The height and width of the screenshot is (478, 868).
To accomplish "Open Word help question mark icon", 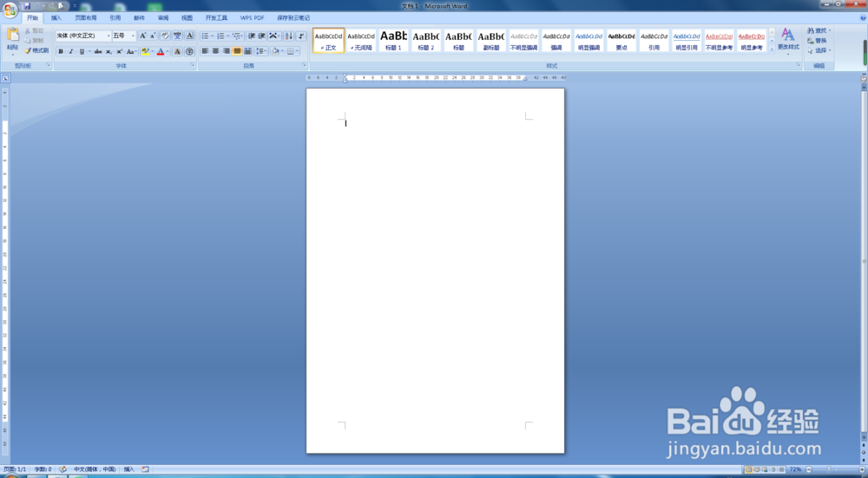I will [x=863, y=18].
